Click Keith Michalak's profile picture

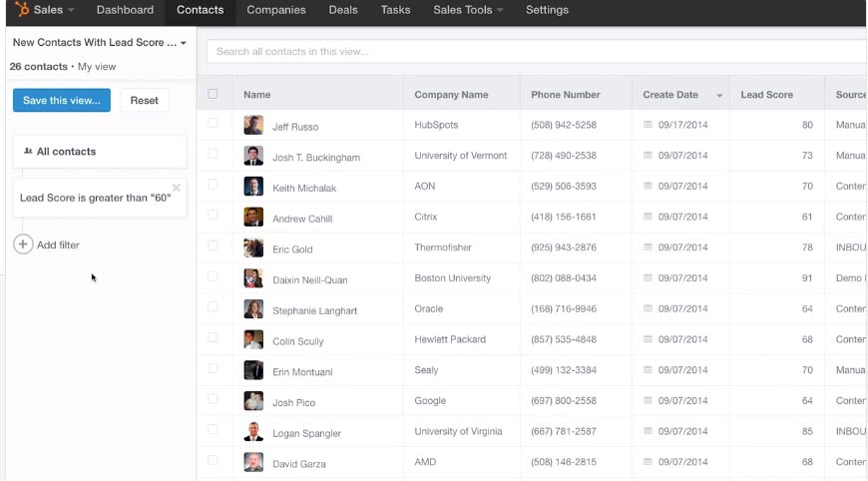253,187
